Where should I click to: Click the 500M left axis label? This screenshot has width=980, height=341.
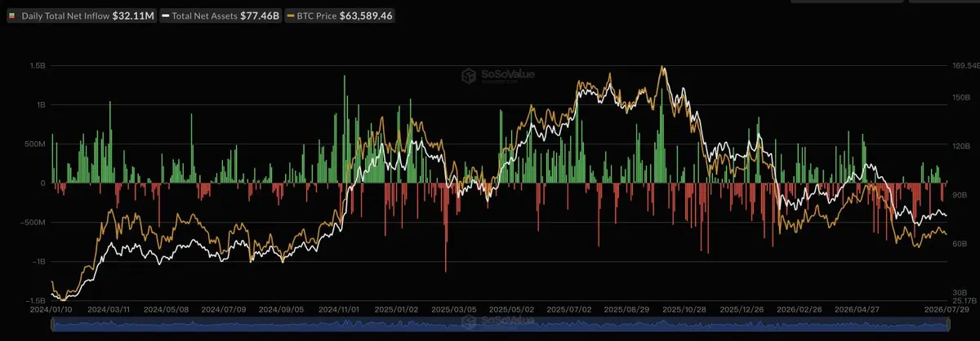(37, 144)
